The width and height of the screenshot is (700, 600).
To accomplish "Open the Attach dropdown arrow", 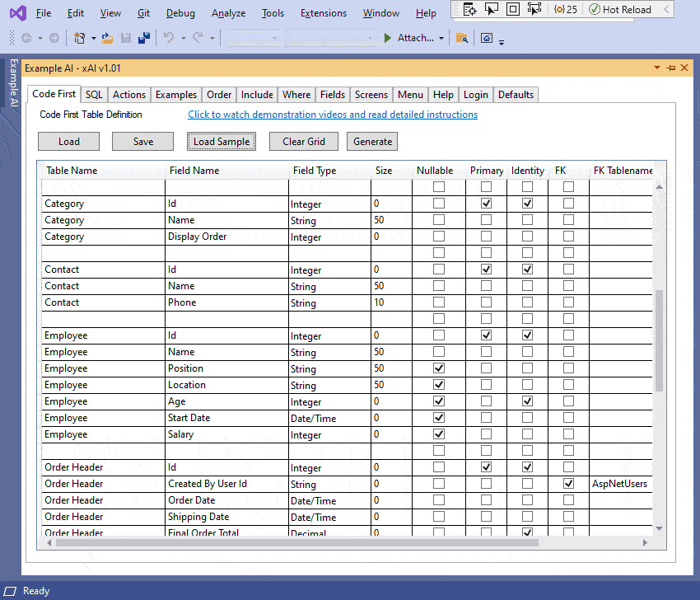I will [441, 38].
